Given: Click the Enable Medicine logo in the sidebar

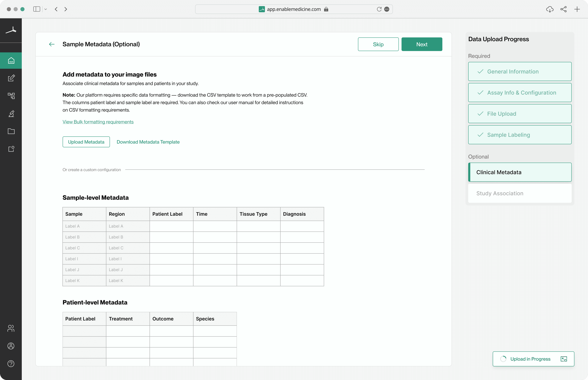Looking at the screenshot, I should click(x=11, y=30).
